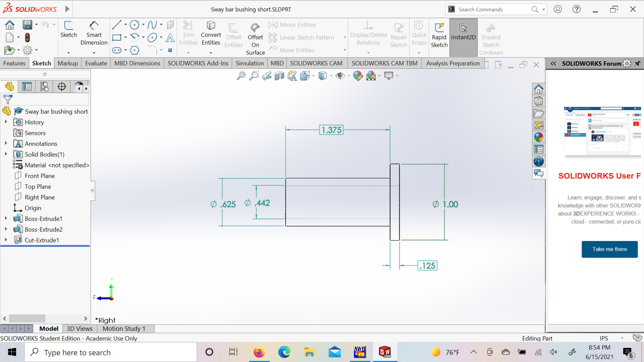Click the Convert Entities icon

(x=211, y=33)
